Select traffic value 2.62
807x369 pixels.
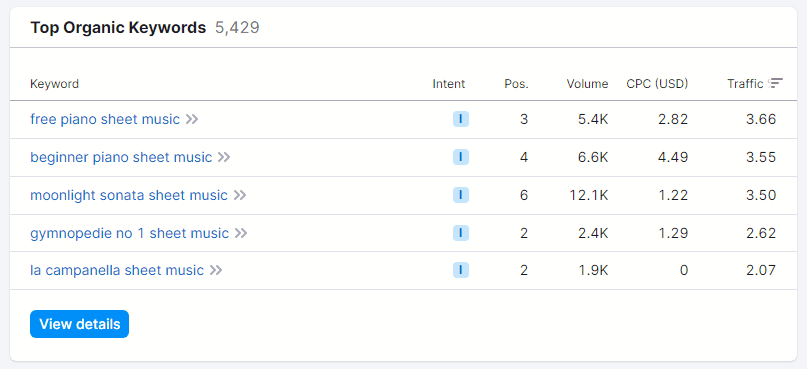[761, 233]
